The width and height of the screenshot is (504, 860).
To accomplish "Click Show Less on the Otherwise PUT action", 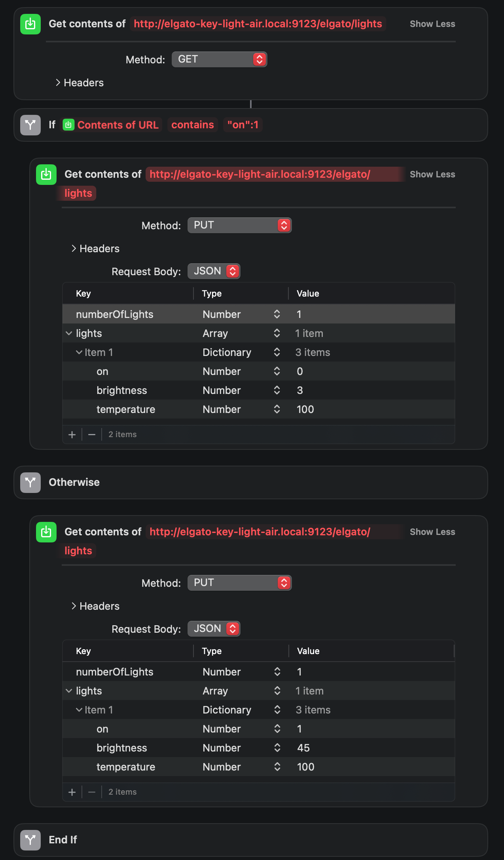I will pyautogui.click(x=432, y=532).
